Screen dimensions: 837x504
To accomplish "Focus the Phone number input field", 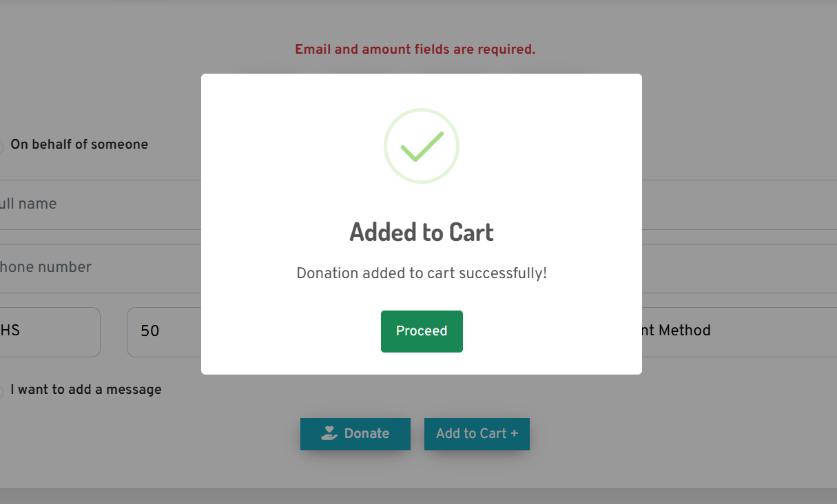I will click(96, 267).
